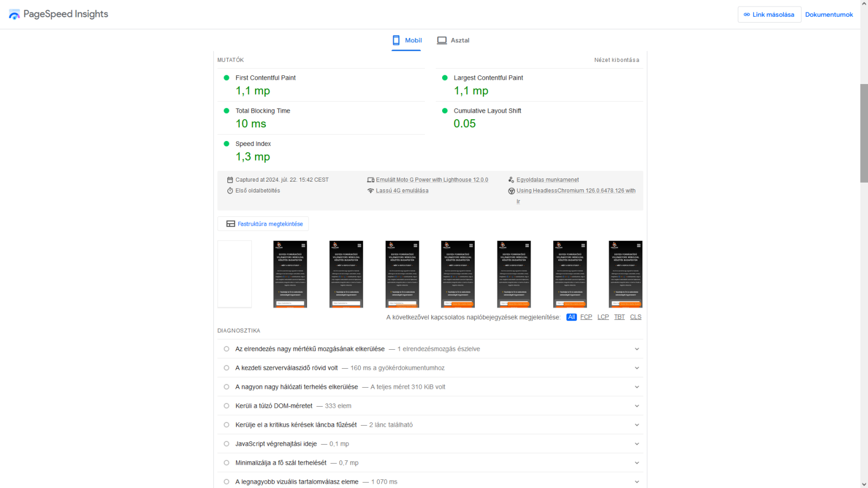Expand the legnagyobb vizuális tartalomválasz chevron
This screenshot has width=868, height=488.
637,482
